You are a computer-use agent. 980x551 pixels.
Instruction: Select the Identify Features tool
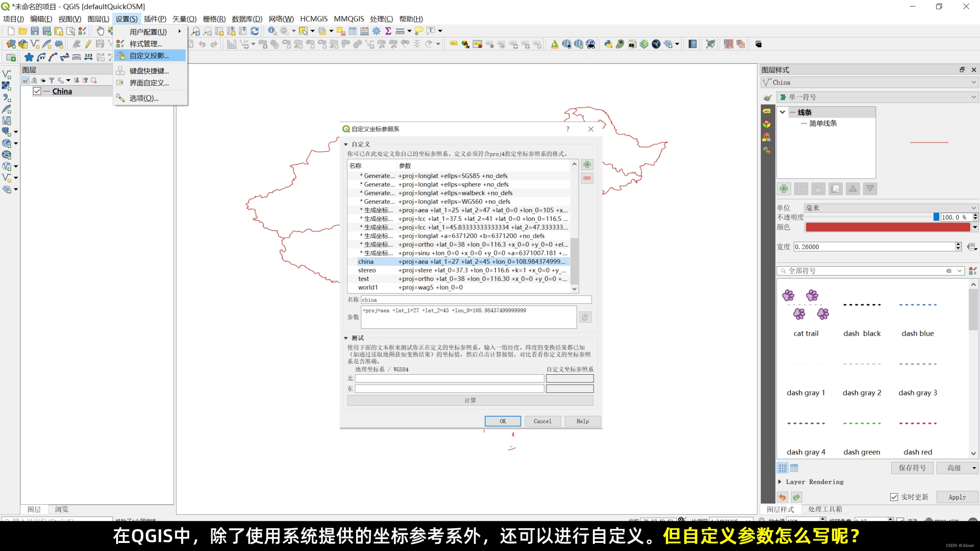click(x=272, y=31)
